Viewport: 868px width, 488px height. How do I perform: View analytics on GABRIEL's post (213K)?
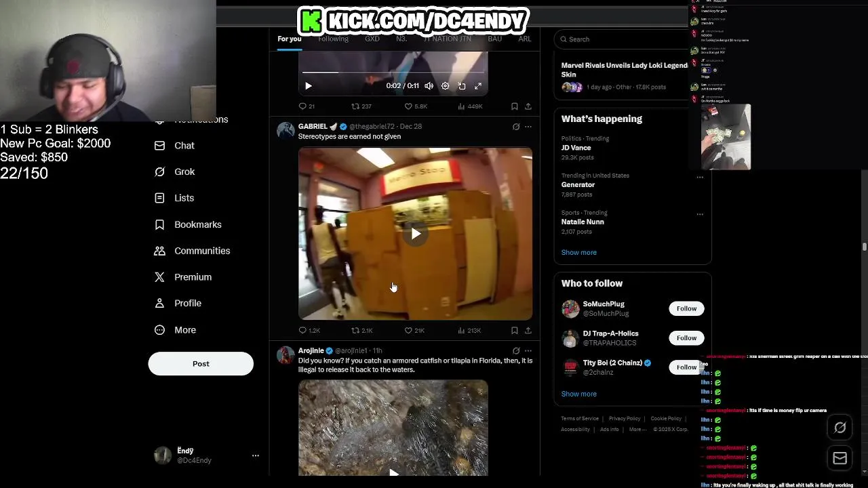[x=469, y=331]
